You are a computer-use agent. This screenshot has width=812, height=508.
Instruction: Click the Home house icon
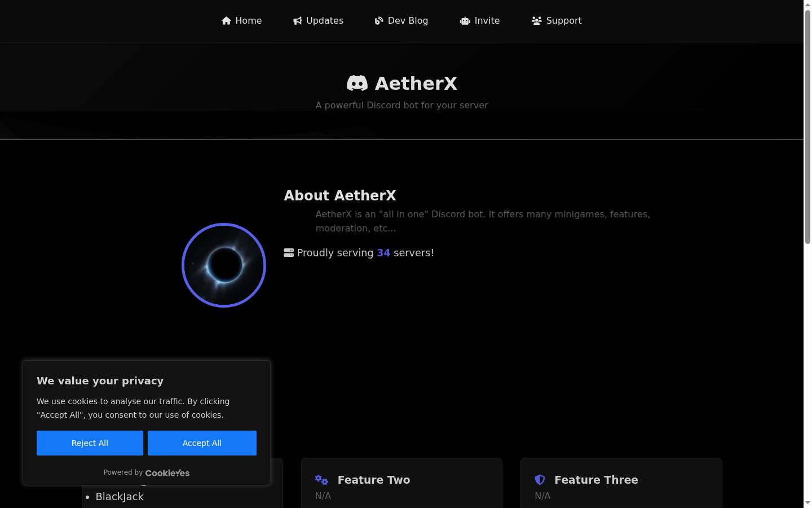coord(226,21)
